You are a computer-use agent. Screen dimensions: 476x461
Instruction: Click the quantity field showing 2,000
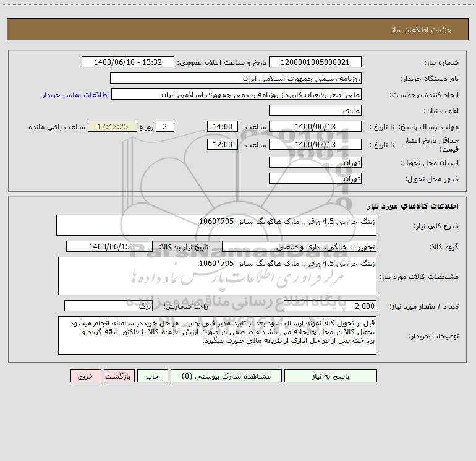click(330, 306)
